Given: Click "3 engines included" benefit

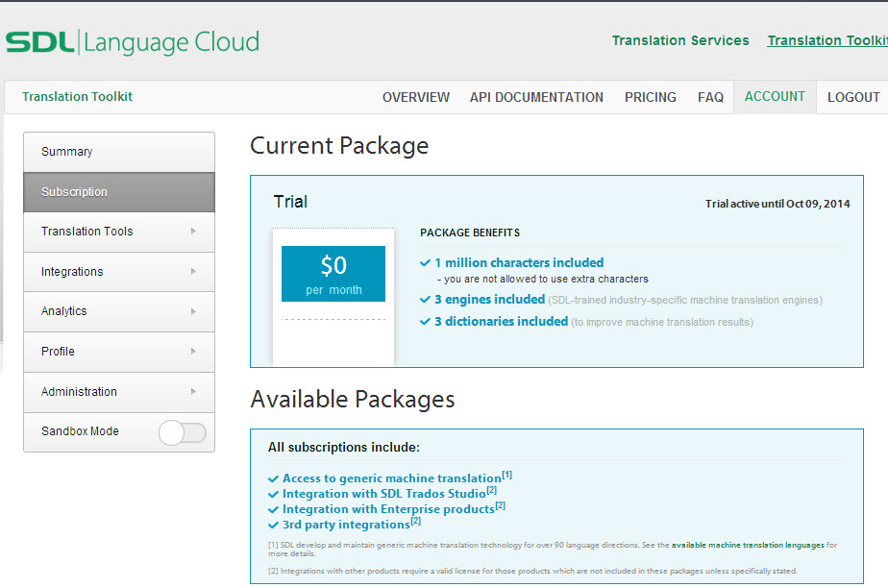Looking at the screenshot, I should [489, 300].
